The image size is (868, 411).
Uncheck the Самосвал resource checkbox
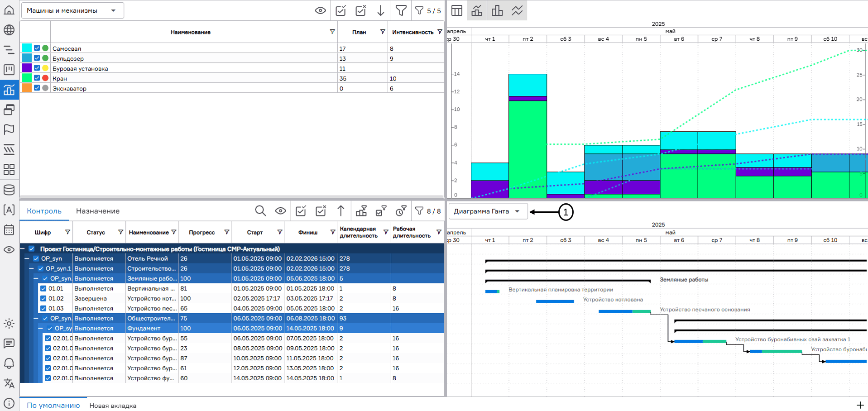click(37, 48)
